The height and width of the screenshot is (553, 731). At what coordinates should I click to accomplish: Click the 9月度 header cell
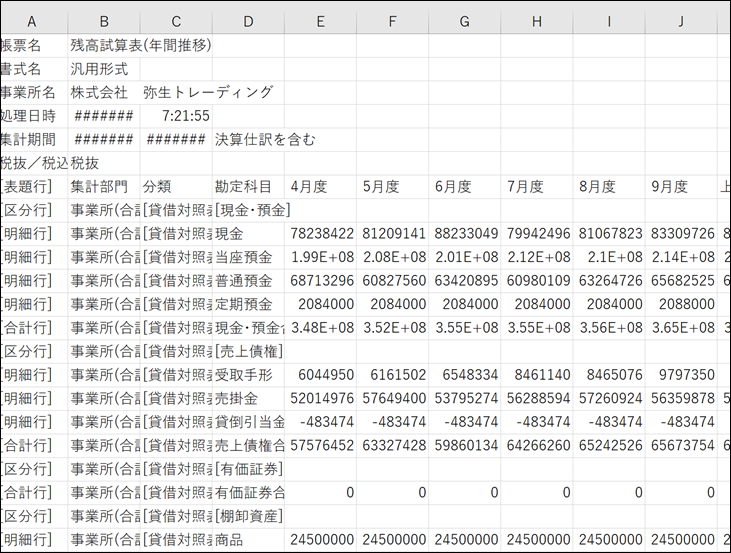681,187
